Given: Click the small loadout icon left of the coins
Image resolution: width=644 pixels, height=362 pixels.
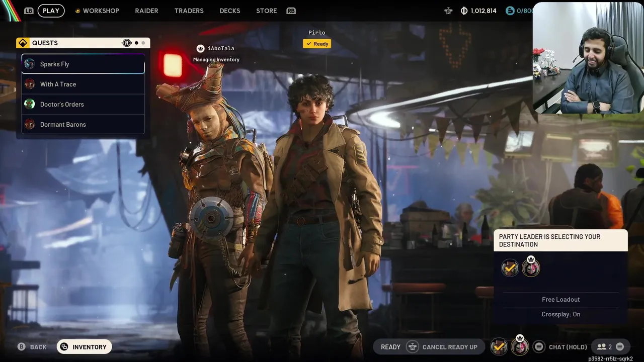Looking at the screenshot, I should pos(448,11).
